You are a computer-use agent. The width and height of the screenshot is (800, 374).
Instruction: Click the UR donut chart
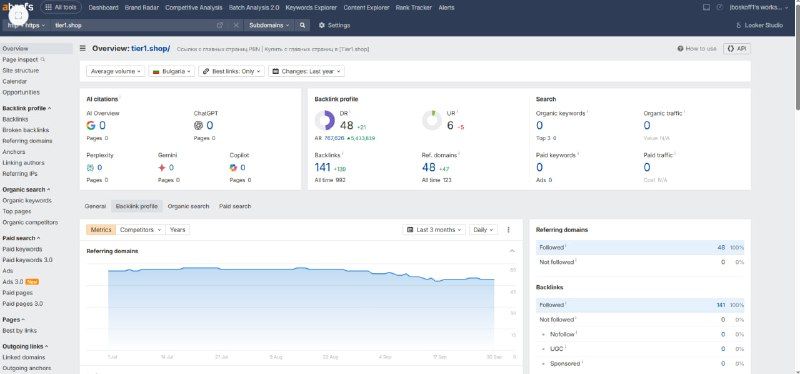click(x=432, y=120)
